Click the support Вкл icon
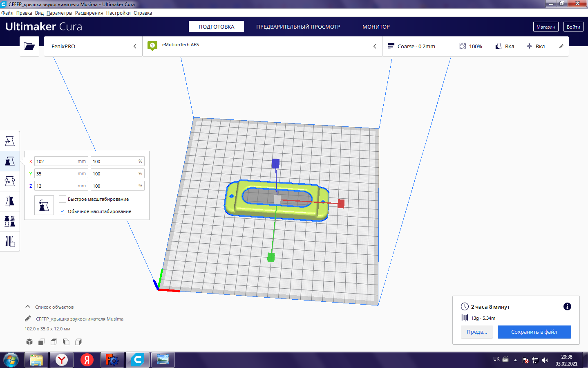 point(499,46)
